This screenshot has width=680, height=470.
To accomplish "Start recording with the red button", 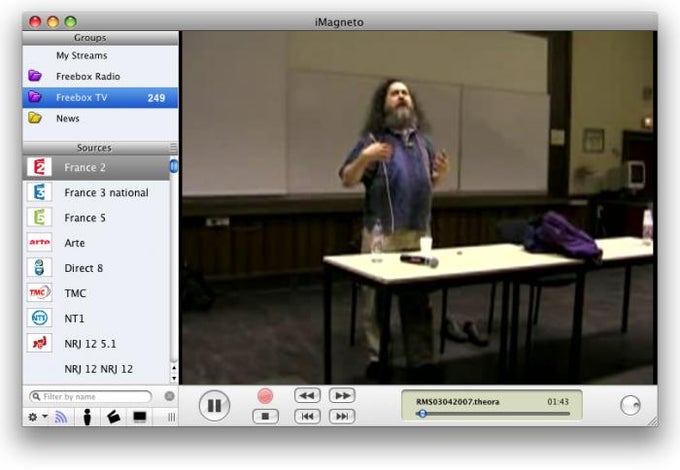I will coord(265,396).
